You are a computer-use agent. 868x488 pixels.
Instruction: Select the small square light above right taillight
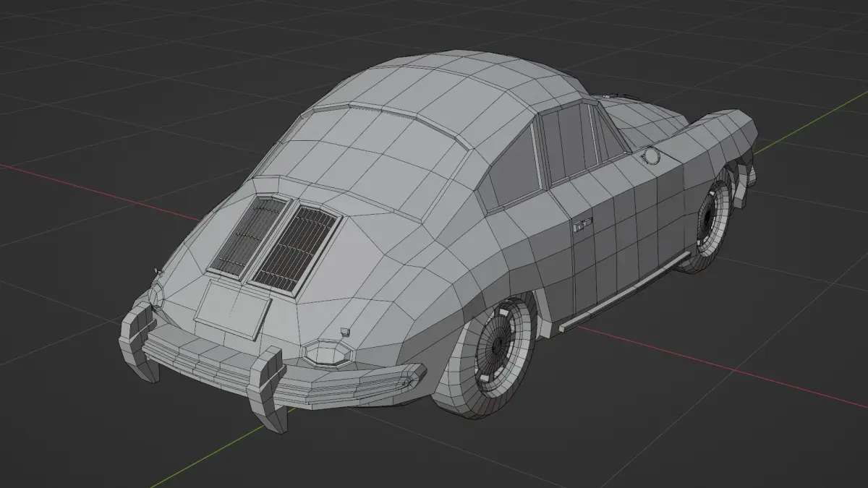(346, 332)
